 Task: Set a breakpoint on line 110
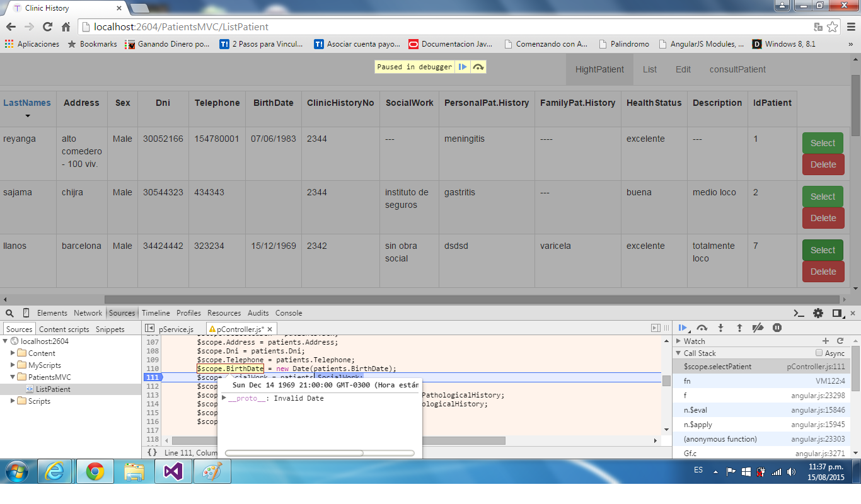pyautogui.click(x=153, y=369)
